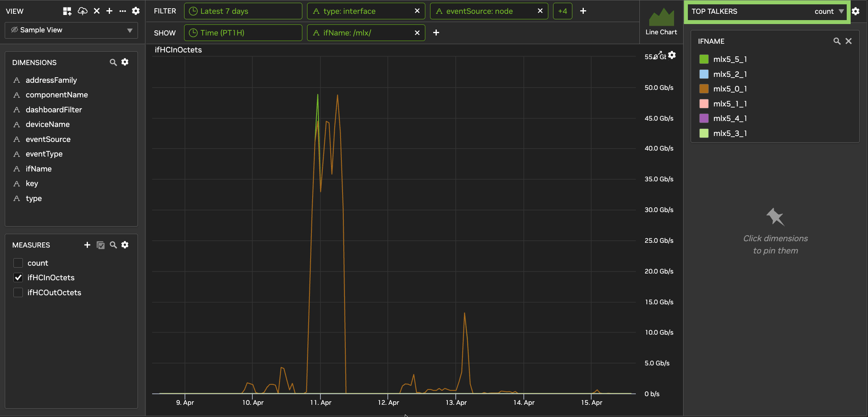Screen dimensions: 868x417
Task: Search the IFNAME list
Action: click(x=837, y=41)
